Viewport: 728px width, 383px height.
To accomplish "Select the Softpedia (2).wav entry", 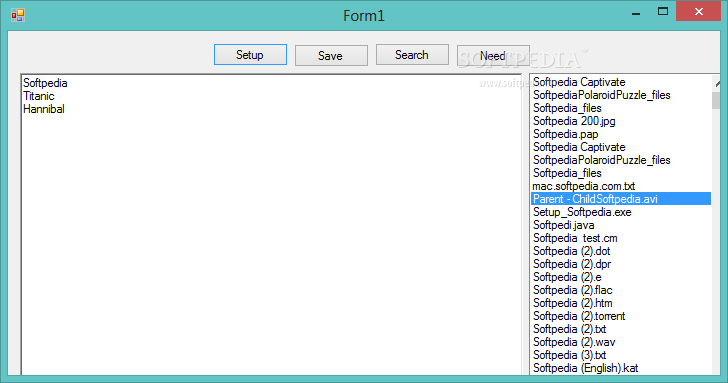I will click(621, 342).
